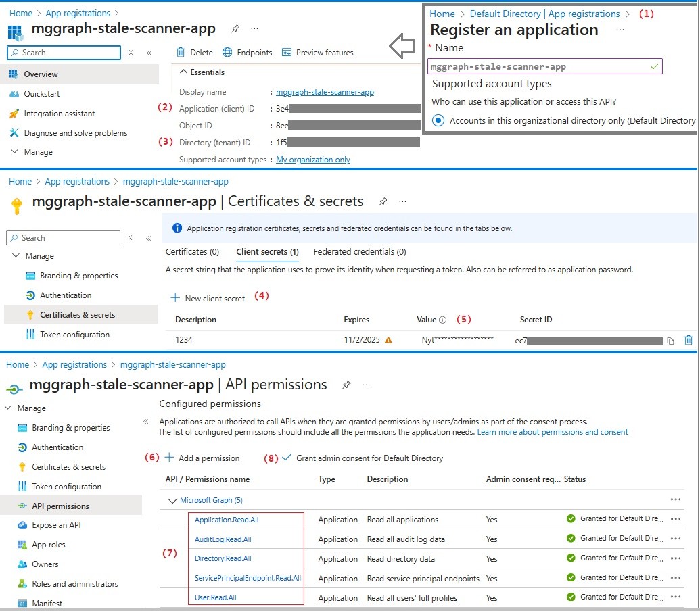Image resolution: width=700 pixels, height=611 pixels.
Task: Open more options for User.Read.All permission row
Action: 675,597
